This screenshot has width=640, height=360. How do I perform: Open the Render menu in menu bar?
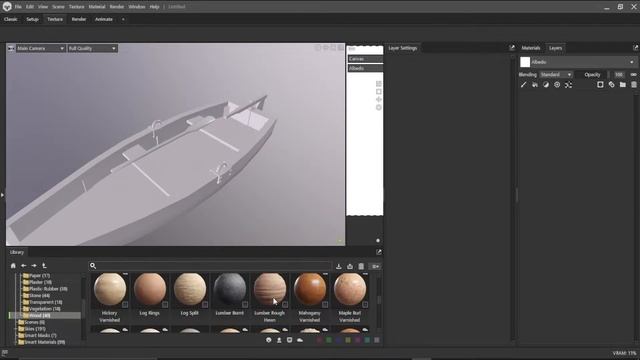pos(116,7)
